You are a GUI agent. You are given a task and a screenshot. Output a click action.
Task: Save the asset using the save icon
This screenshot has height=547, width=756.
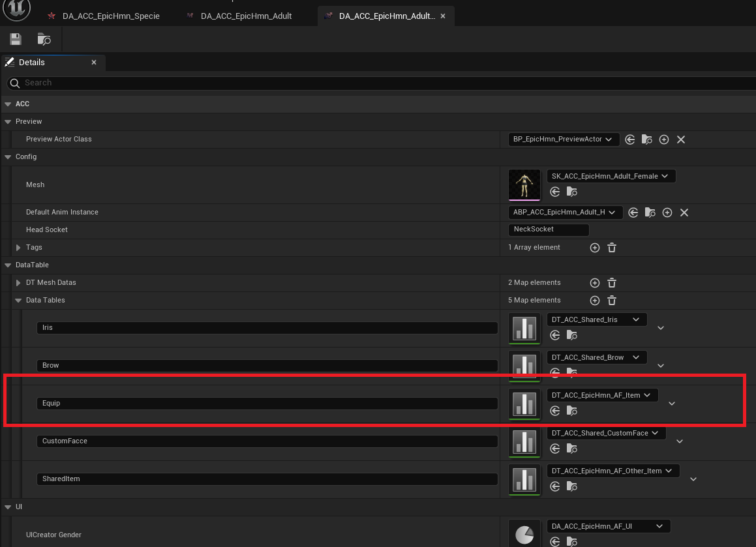(15, 39)
